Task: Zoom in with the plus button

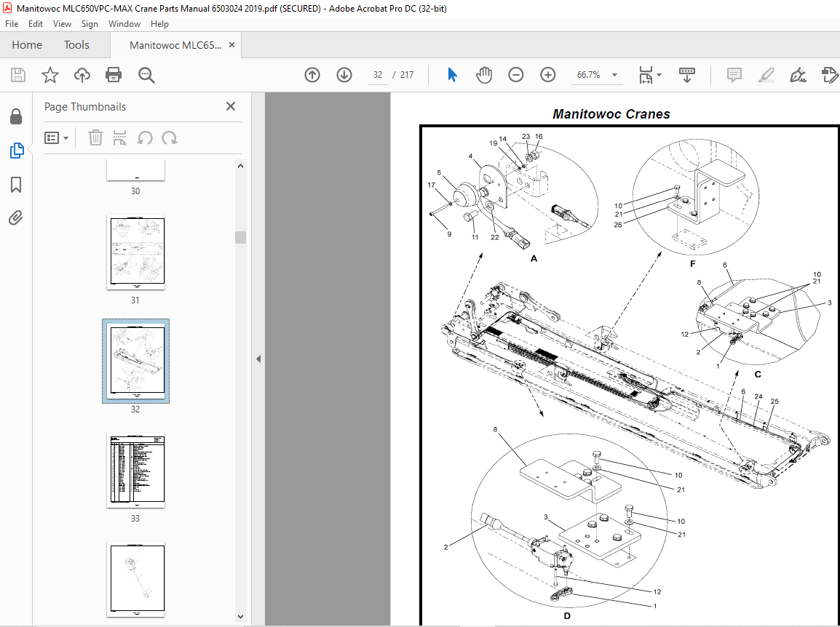Action: (547, 75)
